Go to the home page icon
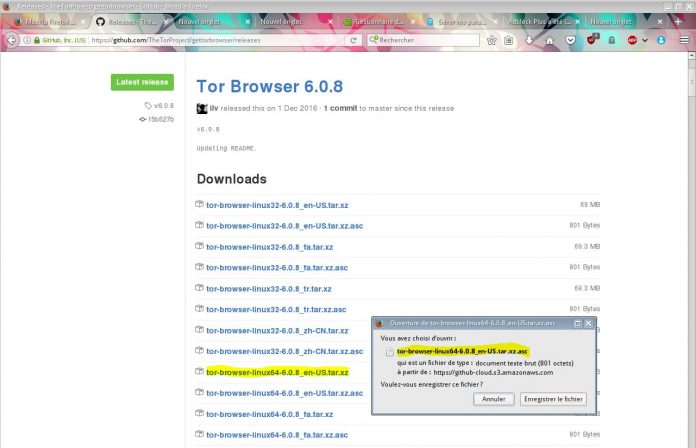This screenshot has height=448, width=696. tap(550, 40)
